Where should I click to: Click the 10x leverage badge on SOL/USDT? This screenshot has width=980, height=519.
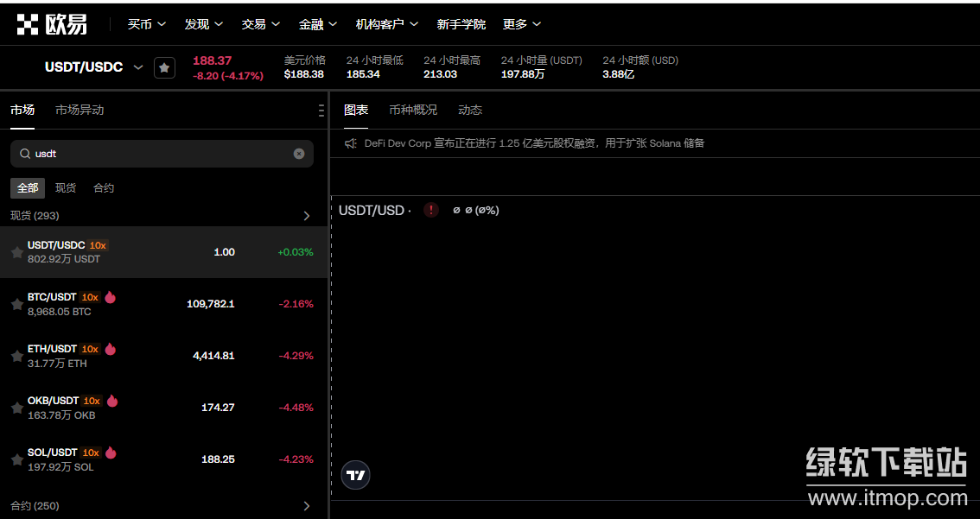[x=91, y=453]
